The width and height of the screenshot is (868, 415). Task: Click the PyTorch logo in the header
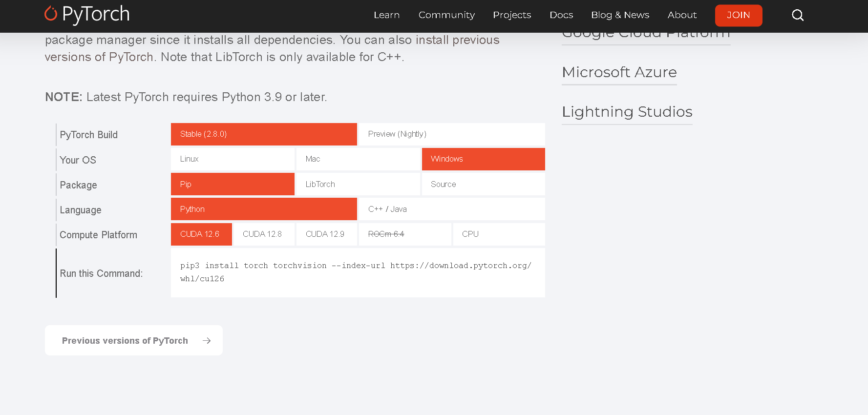(x=87, y=14)
